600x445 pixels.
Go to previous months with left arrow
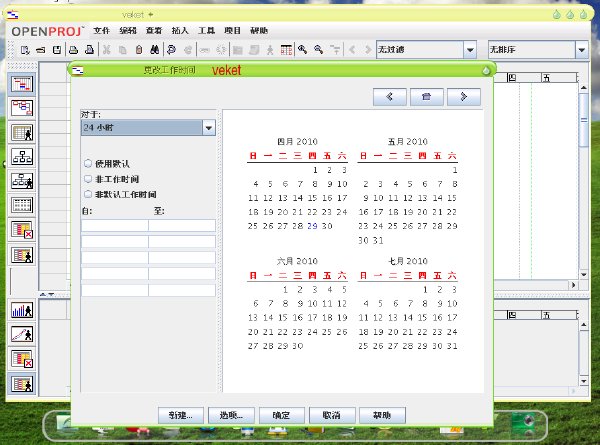[390, 97]
